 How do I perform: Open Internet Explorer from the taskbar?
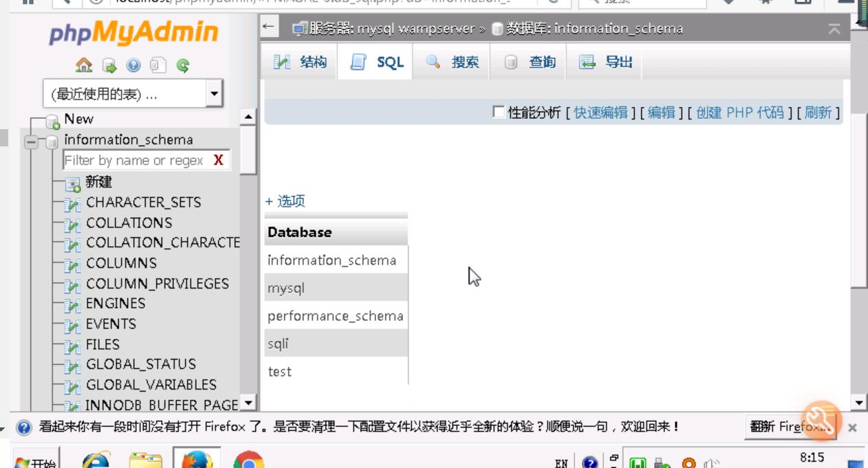95,460
